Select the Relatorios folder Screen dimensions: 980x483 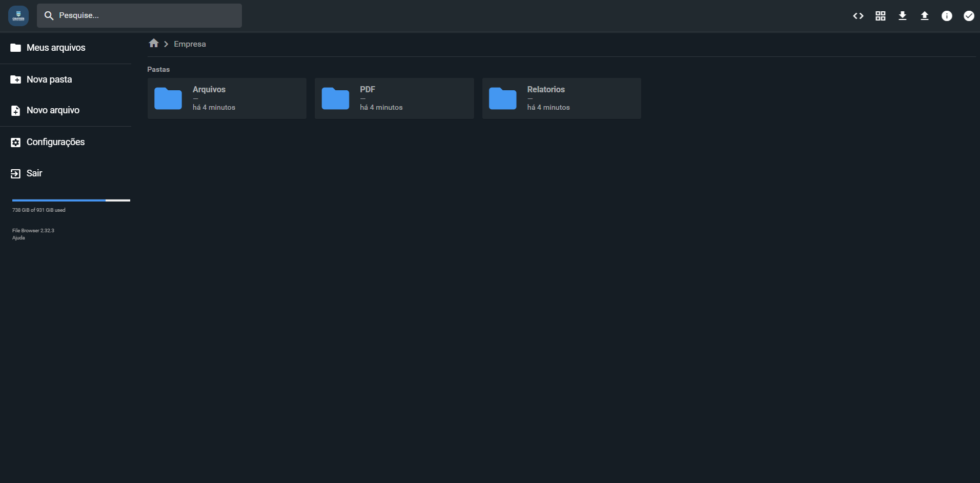[x=561, y=98]
